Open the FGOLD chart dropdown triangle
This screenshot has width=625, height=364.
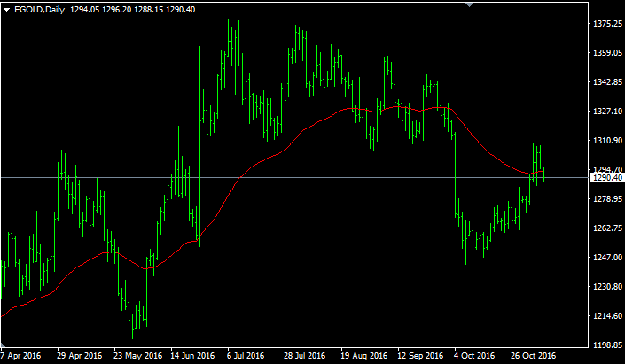[x=7, y=10]
